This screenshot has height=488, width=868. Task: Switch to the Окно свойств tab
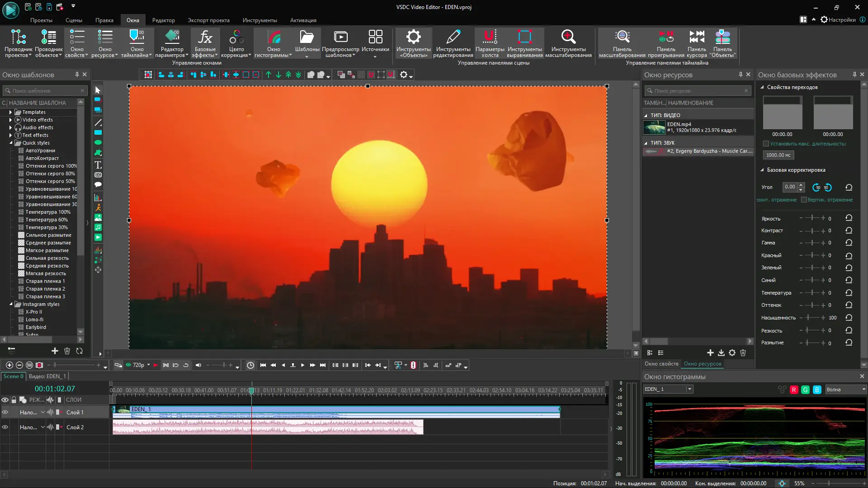(x=661, y=364)
